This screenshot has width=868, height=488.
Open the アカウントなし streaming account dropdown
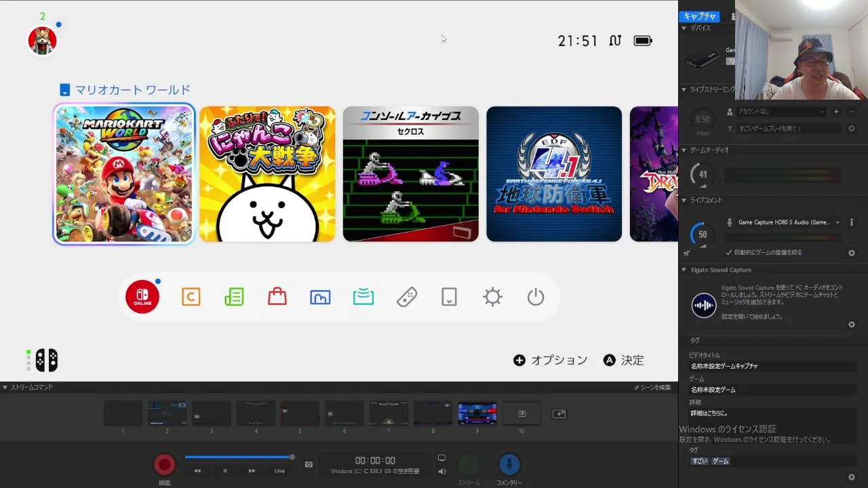[x=781, y=111]
